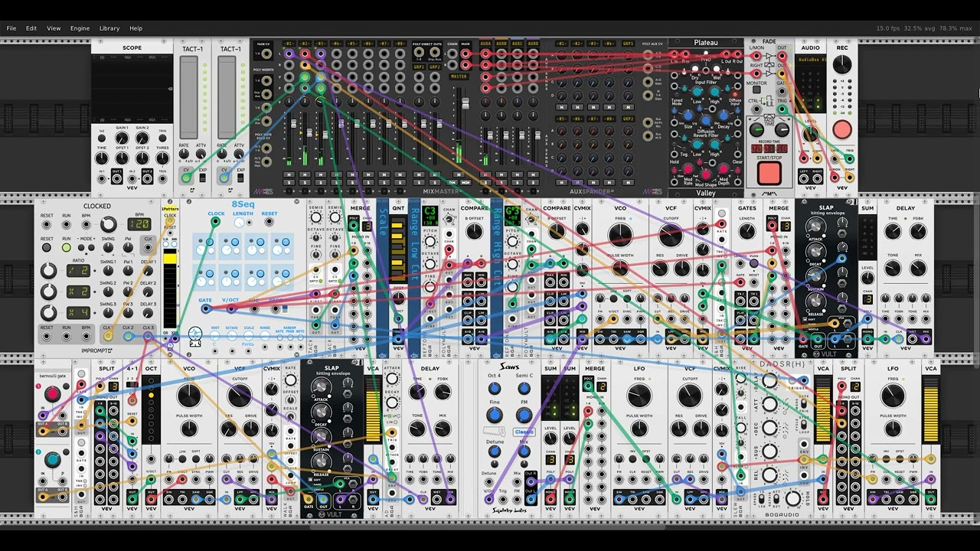Toggle the lit green RUN button on Clocked
This screenshot has width=980, height=551.
click(x=67, y=248)
